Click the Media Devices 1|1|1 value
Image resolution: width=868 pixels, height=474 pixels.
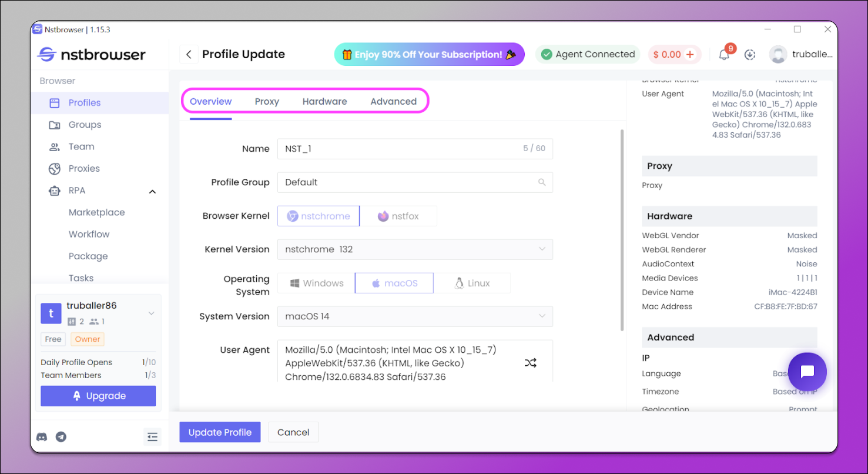point(807,278)
